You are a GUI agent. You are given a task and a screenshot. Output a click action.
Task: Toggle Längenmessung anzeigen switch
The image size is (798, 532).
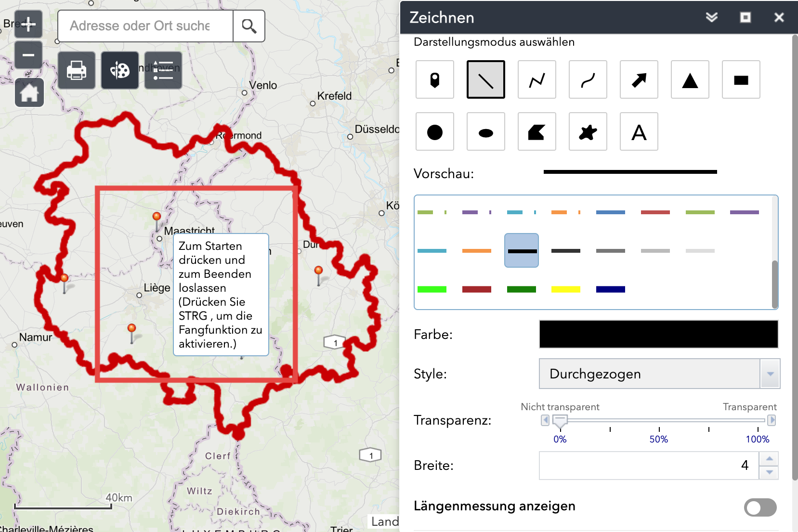(x=760, y=507)
